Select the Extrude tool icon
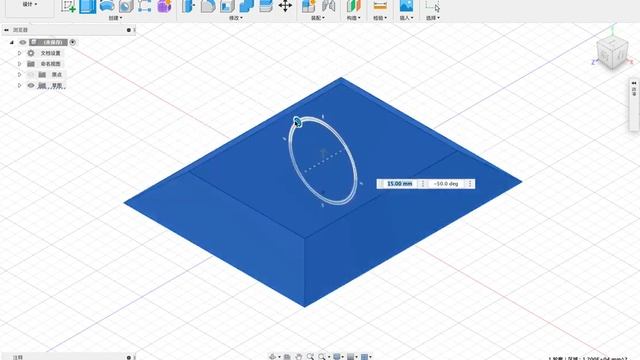The height and width of the screenshot is (360, 640). click(88, 6)
